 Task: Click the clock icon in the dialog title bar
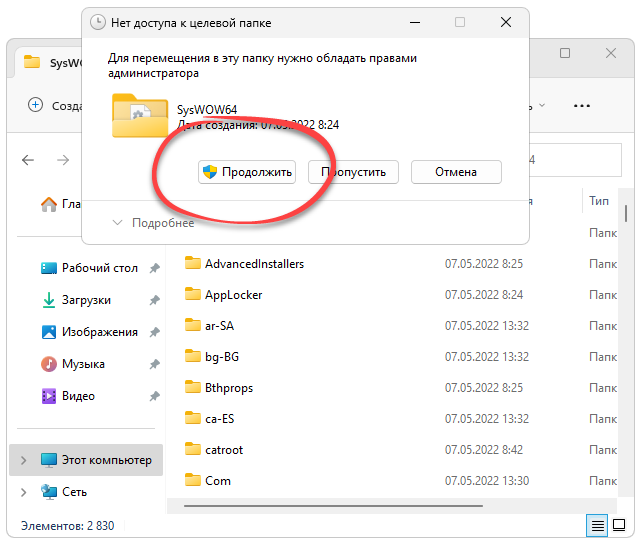[x=98, y=22]
